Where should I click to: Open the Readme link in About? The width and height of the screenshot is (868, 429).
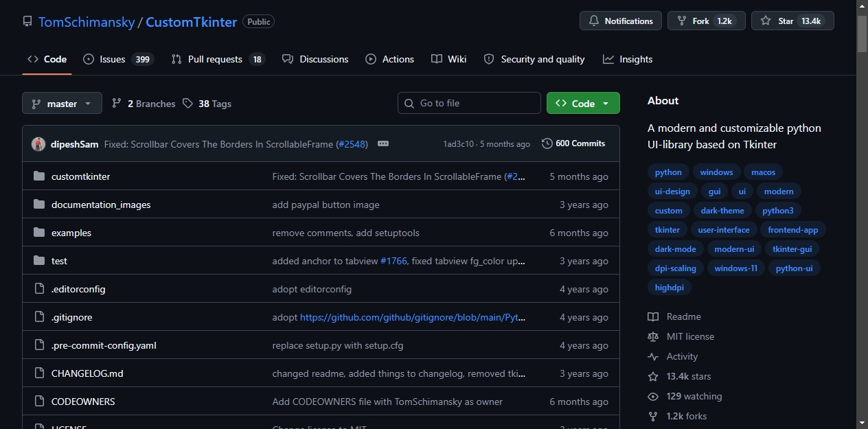[x=674, y=316]
